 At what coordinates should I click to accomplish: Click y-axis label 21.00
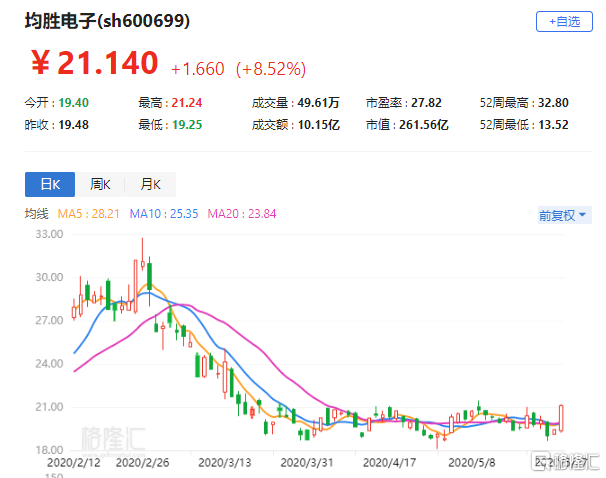(49, 407)
